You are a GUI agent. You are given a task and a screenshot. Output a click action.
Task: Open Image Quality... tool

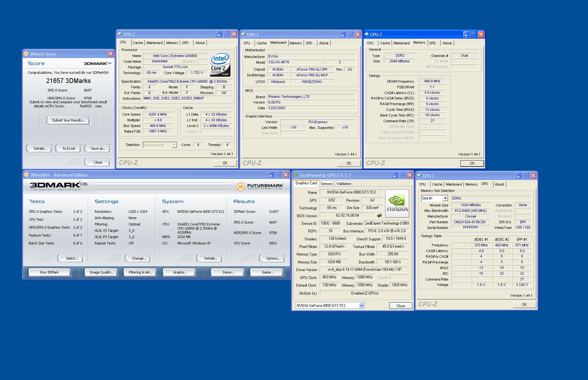point(102,272)
